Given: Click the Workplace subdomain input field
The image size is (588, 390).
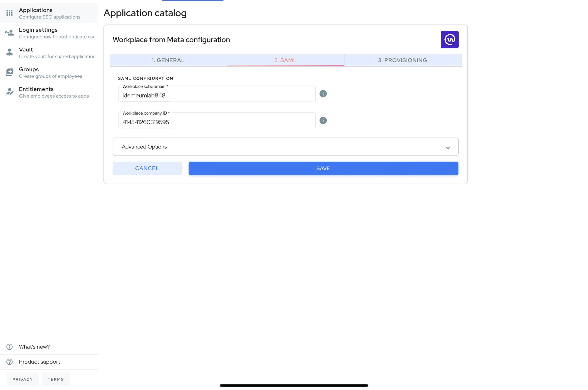Looking at the screenshot, I should (x=217, y=94).
